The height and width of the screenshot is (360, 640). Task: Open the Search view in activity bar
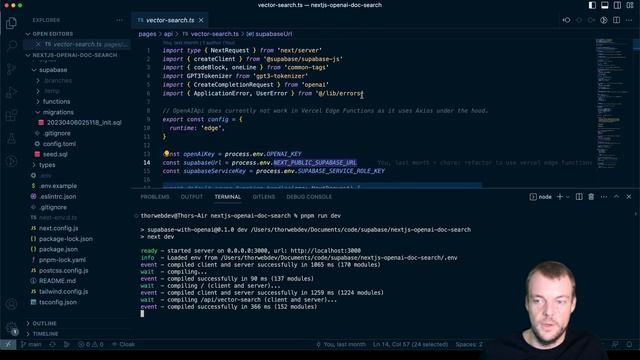pos(11,46)
